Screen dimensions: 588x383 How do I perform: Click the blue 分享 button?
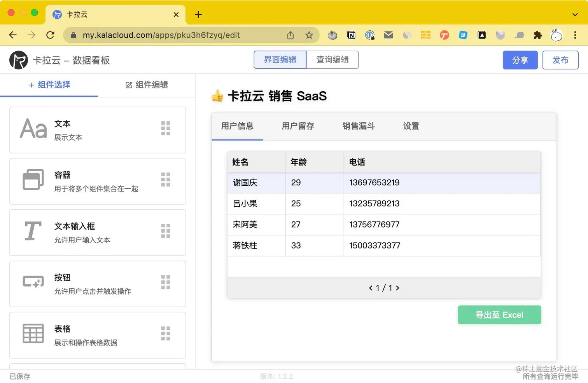coord(520,60)
